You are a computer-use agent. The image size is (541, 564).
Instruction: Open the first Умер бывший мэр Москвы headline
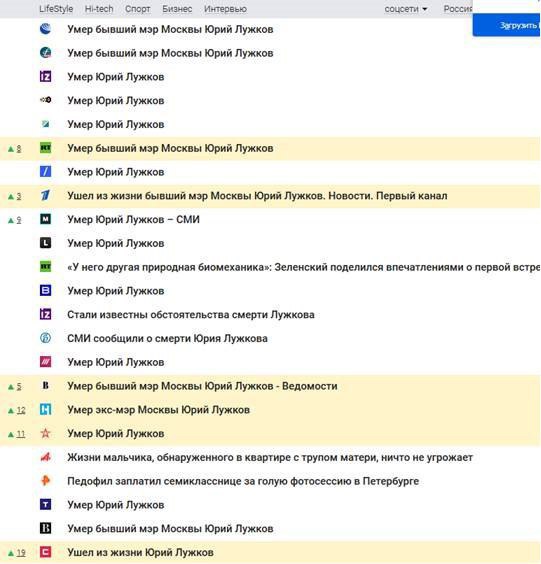click(x=170, y=29)
